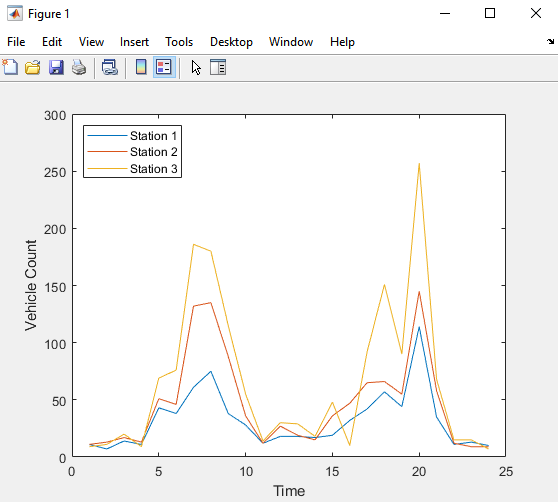Open the Property Inspector icon
Image resolution: width=558 pixels, height=502 pixels.
click(218, 67)
